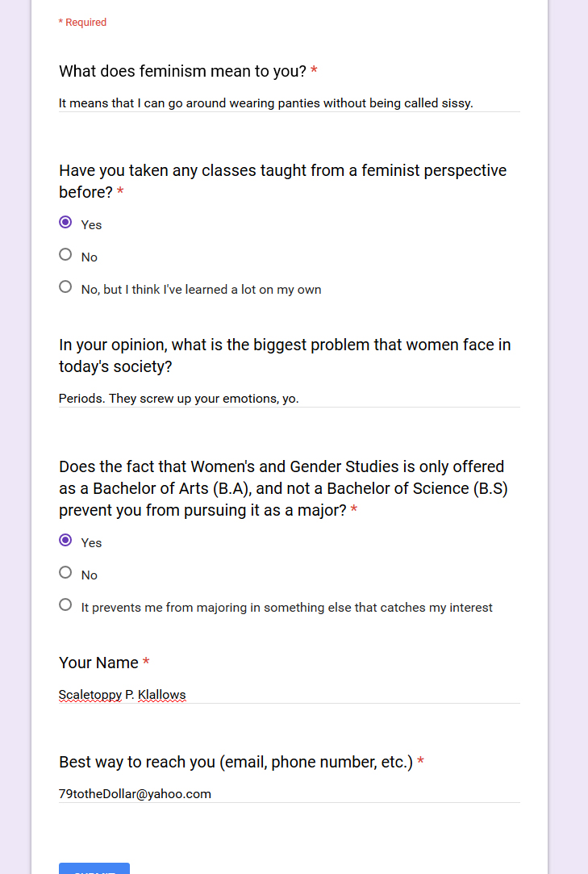Click the red asterisk beside Your Name

[x=146, y=662]
